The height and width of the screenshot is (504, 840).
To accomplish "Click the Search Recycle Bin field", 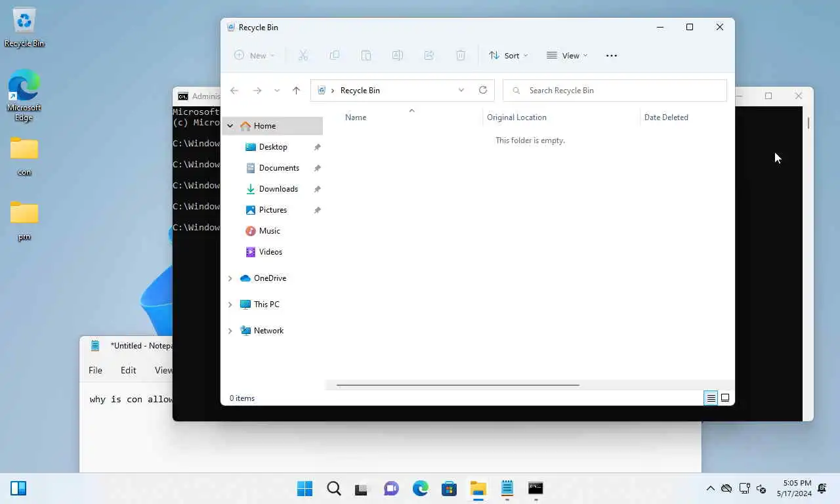I will tap(615, 91).
